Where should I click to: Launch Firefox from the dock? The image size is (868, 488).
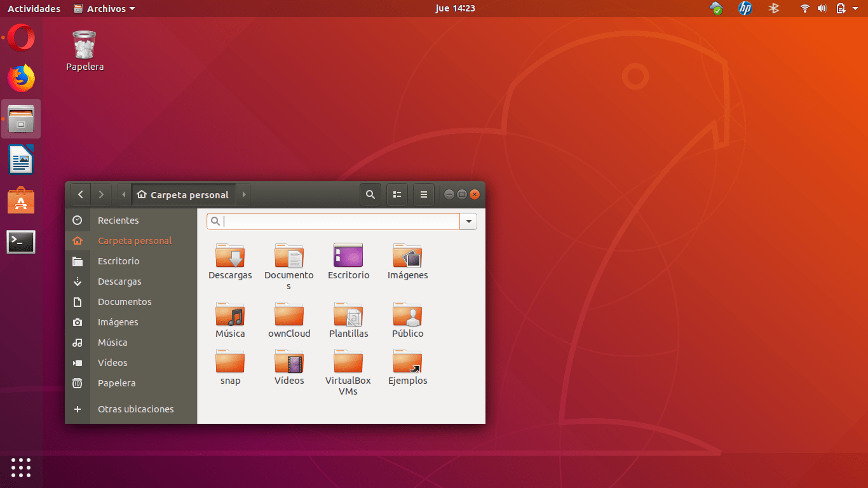click(x=21, y=78)
